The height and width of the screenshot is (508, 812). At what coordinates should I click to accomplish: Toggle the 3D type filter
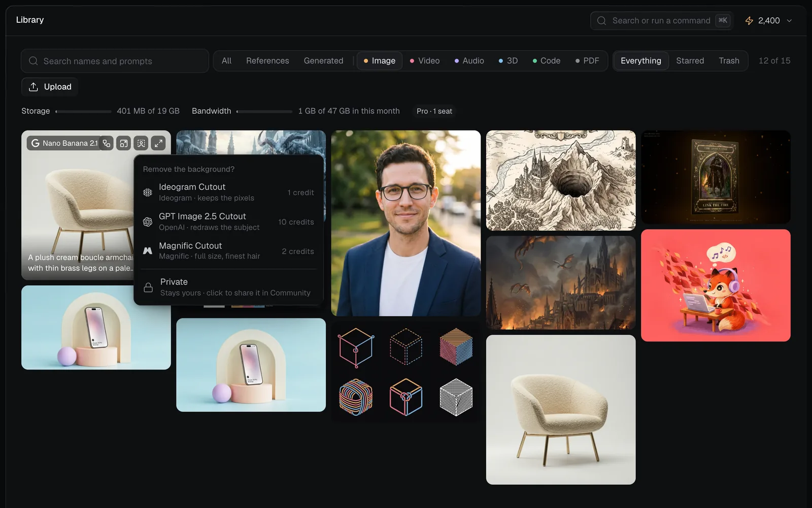click(508, 61)
